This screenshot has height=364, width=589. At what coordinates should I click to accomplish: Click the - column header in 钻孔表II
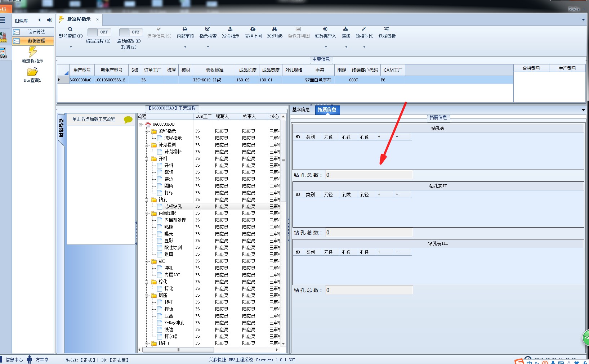402,194
